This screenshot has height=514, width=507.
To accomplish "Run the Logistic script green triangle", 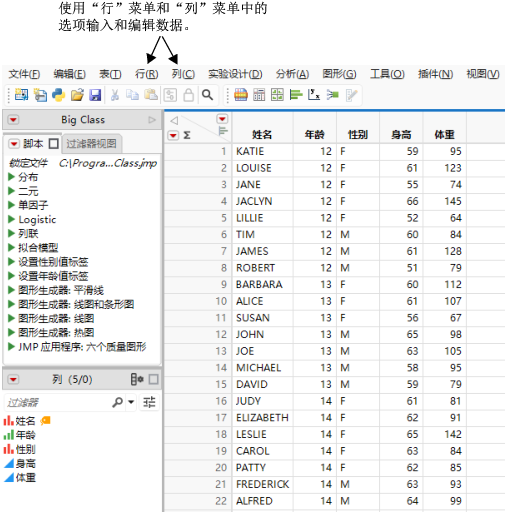I will point(11,219).
